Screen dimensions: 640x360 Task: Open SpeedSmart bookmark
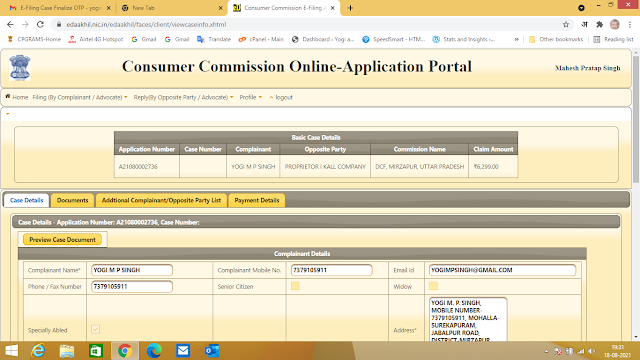click(x=394, y=39)
